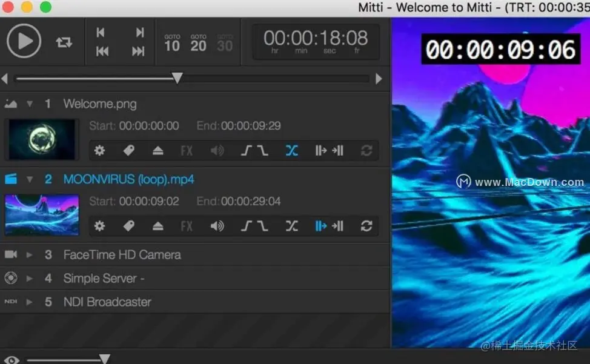Viewport: 590px width, 364px height.
Task: Click the image type icon for Welcome.png
Action: point(11,104)
